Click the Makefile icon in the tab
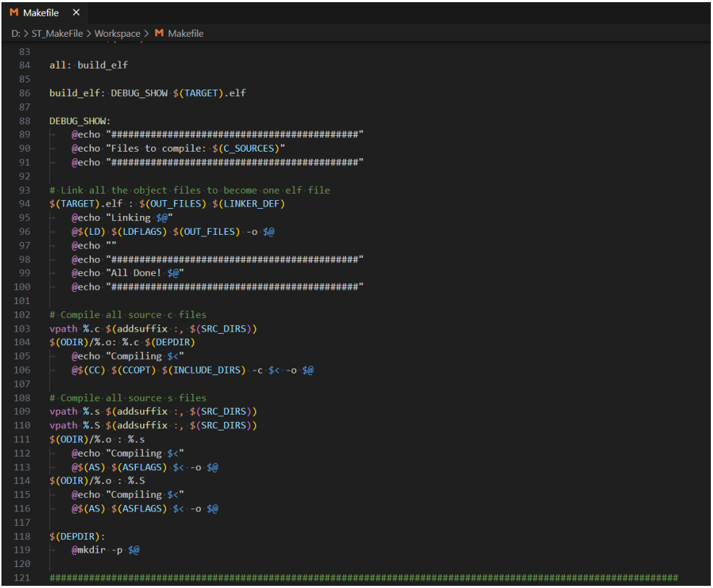The height and width of the screenshot is (588, 713). (14, 13)
